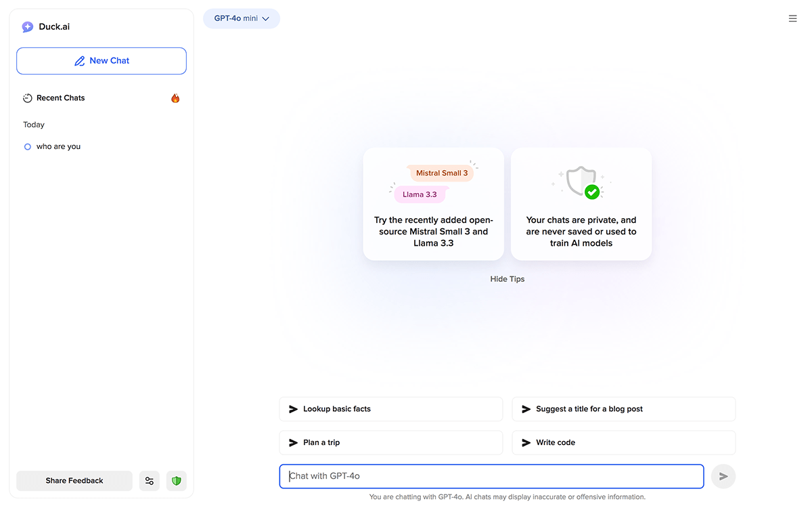Choose the Write code suggestion
The width and height of the screenshot is (812, 508).
click(623, 442)
